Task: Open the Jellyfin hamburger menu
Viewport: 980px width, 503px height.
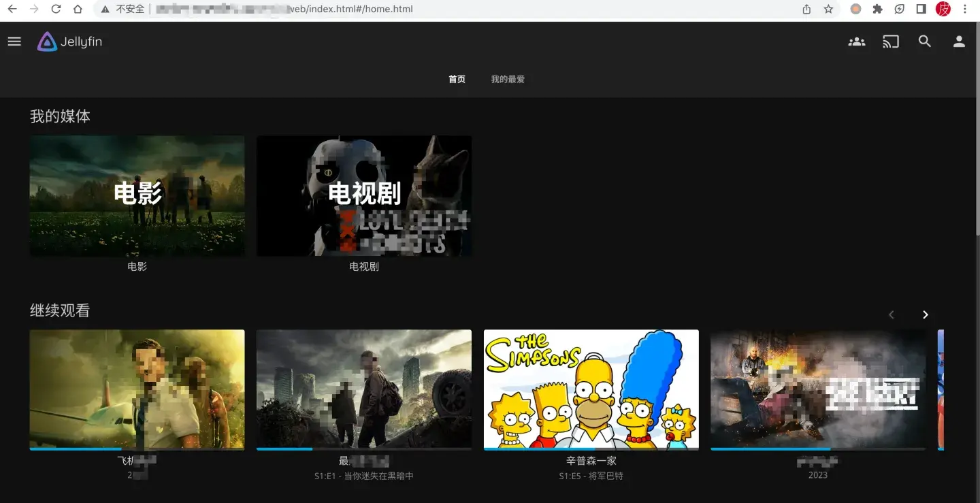Action: pos(14,42)
